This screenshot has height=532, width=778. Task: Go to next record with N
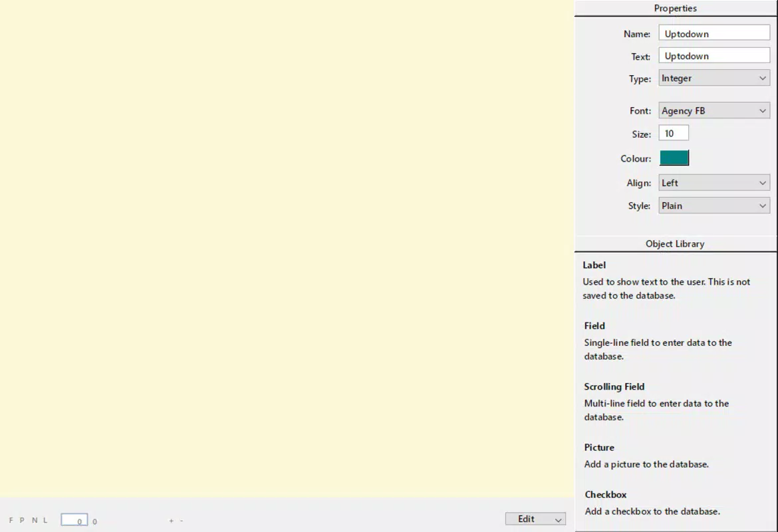(34, 520)
